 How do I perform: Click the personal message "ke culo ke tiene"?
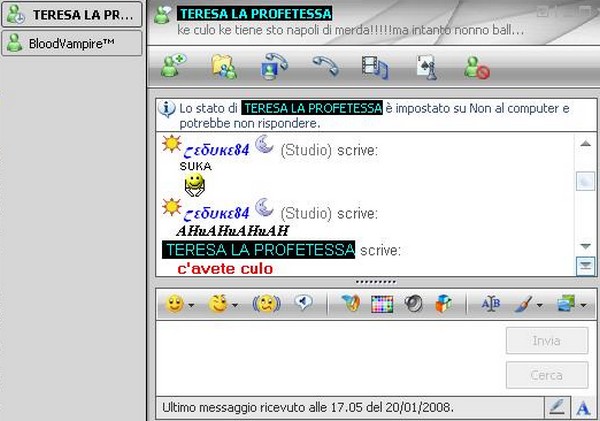pos(350,30)
